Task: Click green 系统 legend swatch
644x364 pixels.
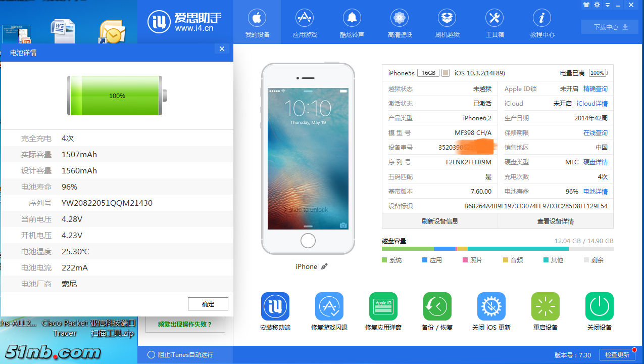Action: [x=384, y=260]
